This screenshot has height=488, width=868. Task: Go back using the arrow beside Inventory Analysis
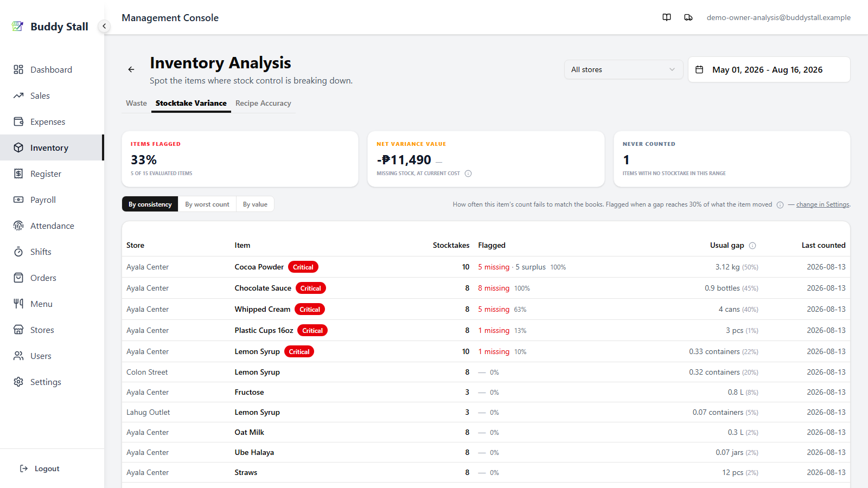(x=131, y=69)
